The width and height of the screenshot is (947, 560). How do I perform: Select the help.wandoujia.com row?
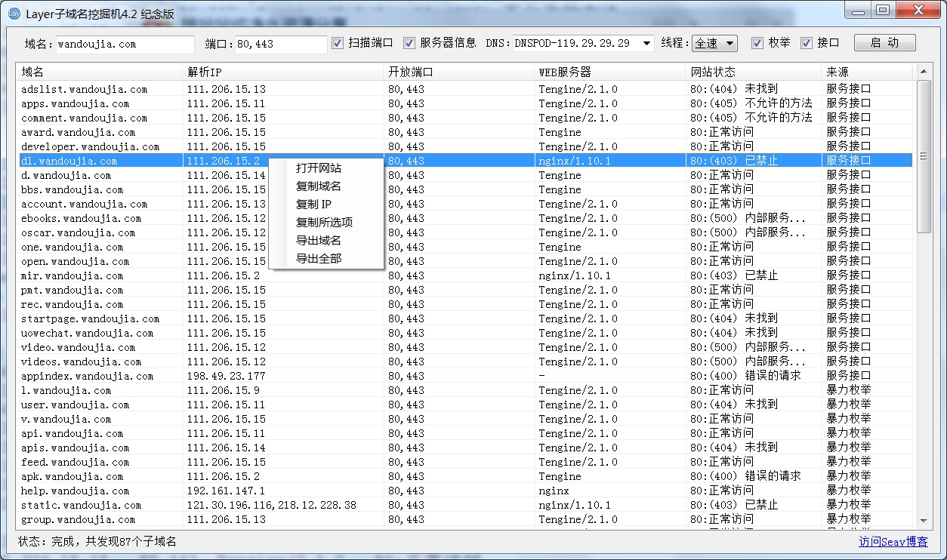pyautogui.click(x=464, y=491)
